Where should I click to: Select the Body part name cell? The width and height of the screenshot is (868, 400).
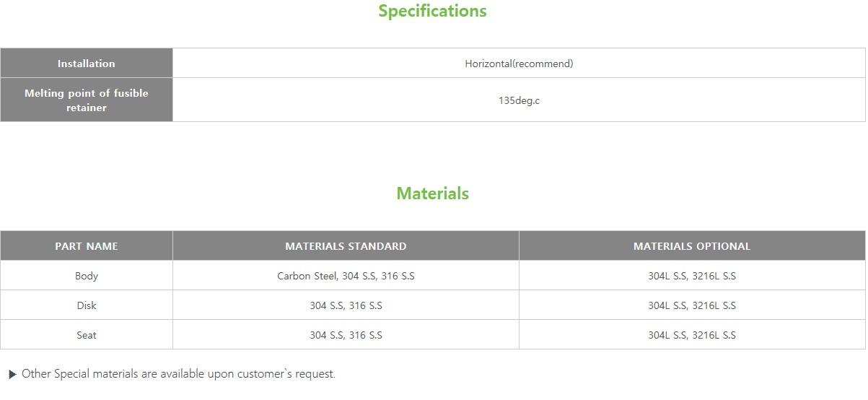(87, 276)
